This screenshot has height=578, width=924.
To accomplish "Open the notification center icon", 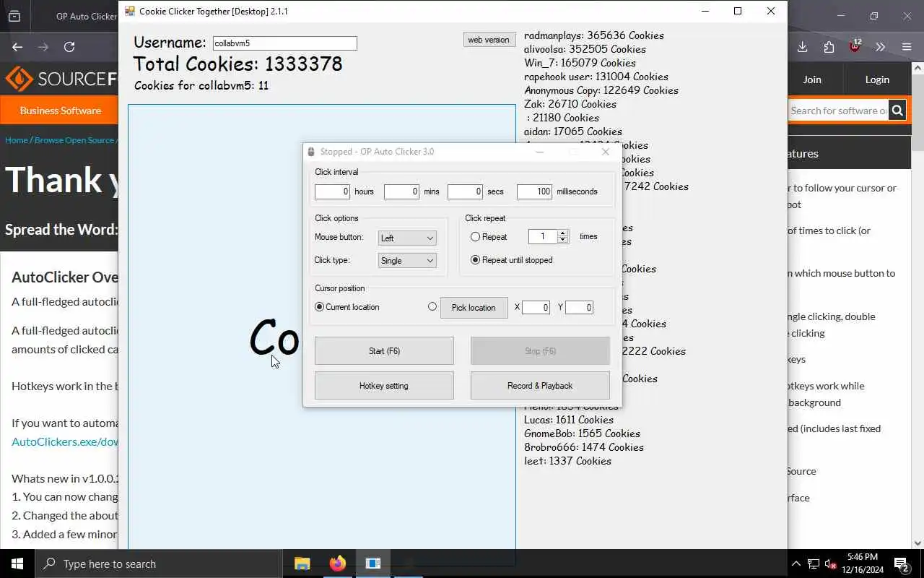I will pyautogui.click(x=902, y=564).
